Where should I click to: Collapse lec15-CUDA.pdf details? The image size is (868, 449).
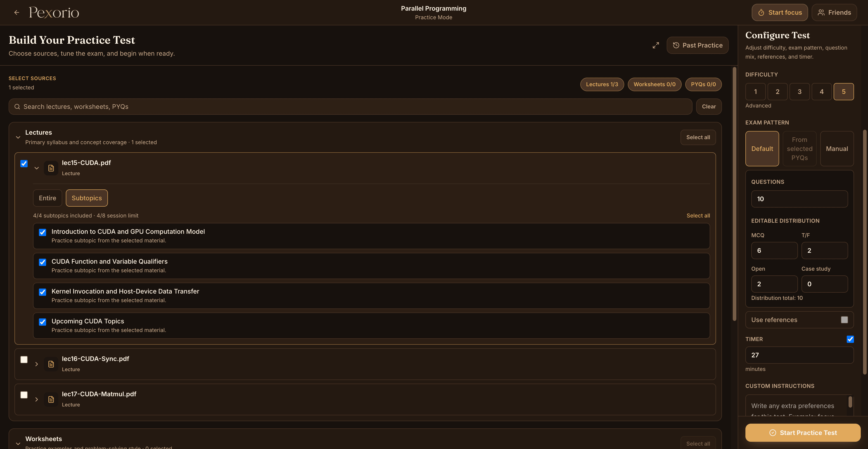tap(37, 168)
